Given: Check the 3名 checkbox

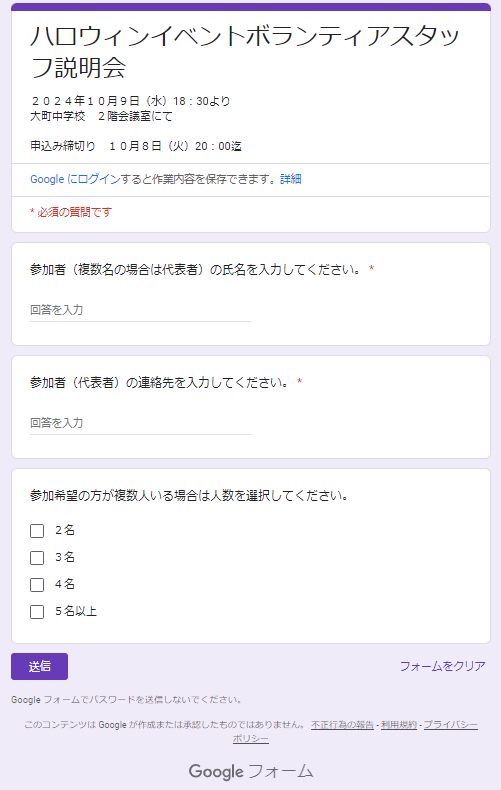Looking at the screenshot, I should coord(37,558).
